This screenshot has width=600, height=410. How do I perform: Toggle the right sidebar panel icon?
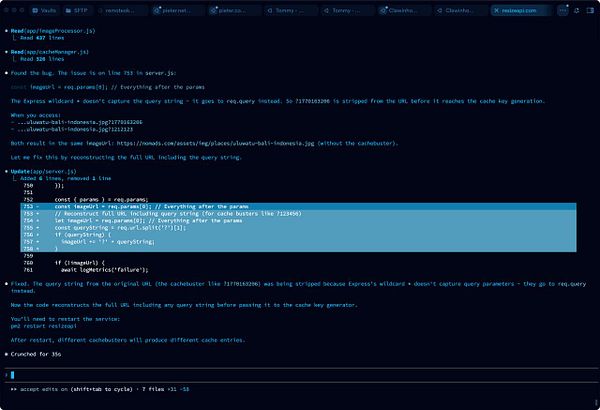pos(590,11)
